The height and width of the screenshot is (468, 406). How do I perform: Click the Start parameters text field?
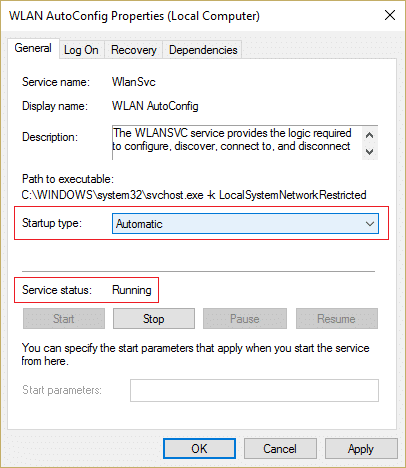(254, 390)
